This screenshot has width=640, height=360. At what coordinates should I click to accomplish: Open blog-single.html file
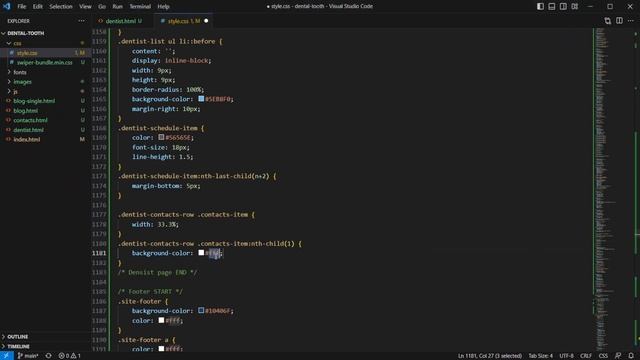pyautogui.click(x=34, y=101)
